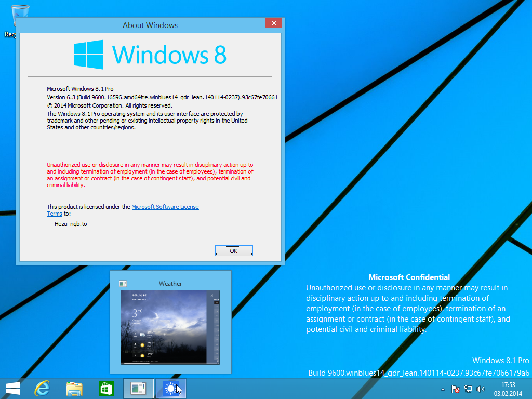Launch Internet Explorer from the taskbar
The width and height of the screenshot is (532, 399).
click(42, 389)
